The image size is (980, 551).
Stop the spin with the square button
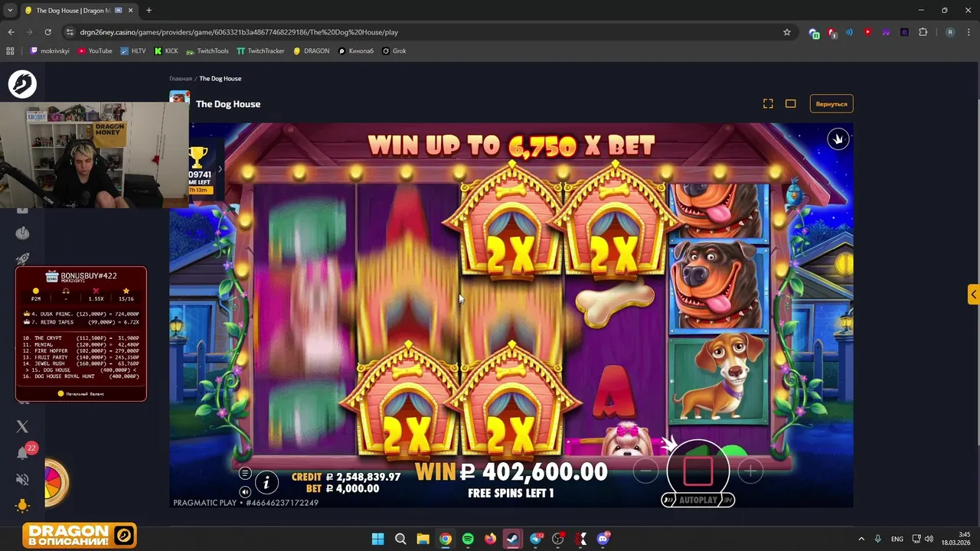click(x=697, y=471)
